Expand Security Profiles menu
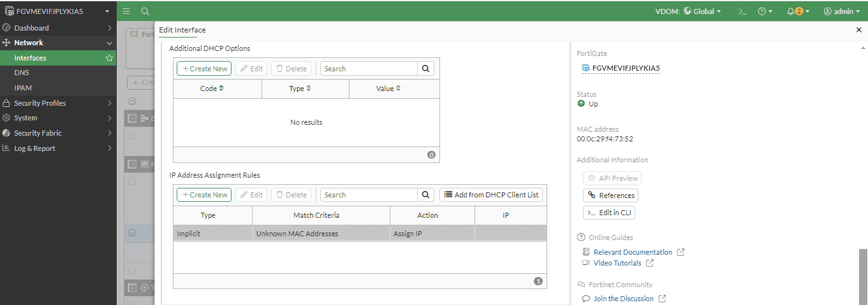Screen dimensions: 868x305 [58, 103]
